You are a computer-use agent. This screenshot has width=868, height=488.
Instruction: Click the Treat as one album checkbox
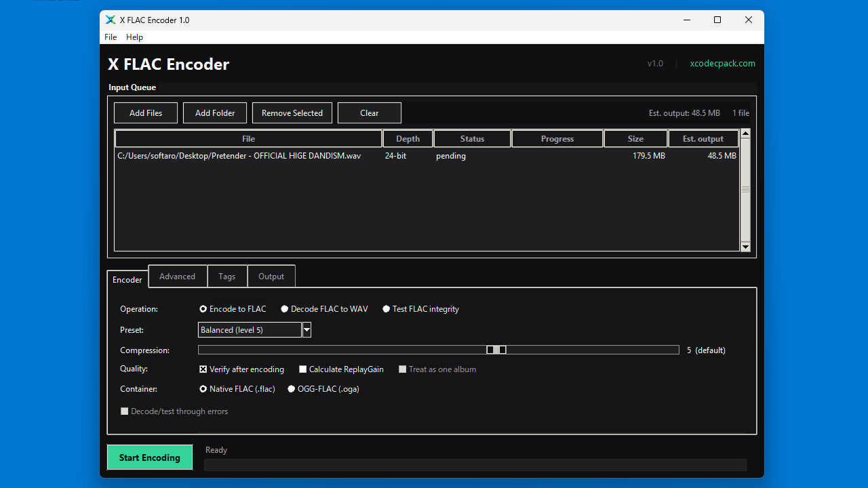click(437, 369)
